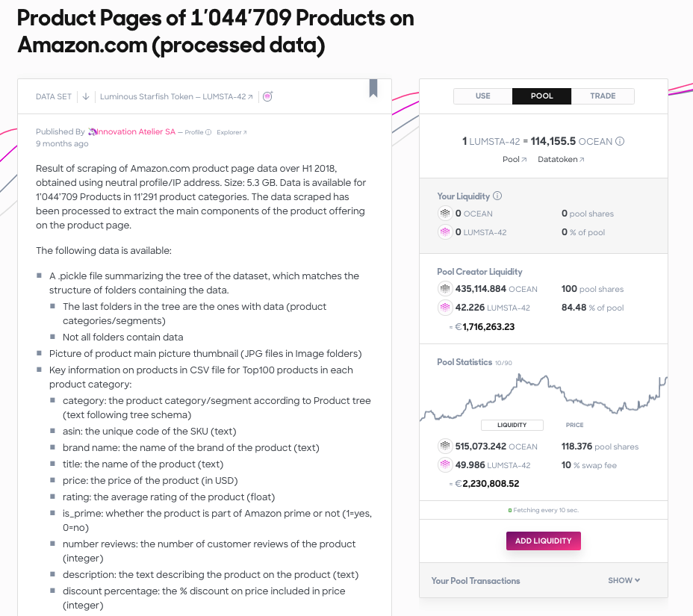Switch the pool chart to PRICE view
The image size is (693, 616).
point(574,424)
